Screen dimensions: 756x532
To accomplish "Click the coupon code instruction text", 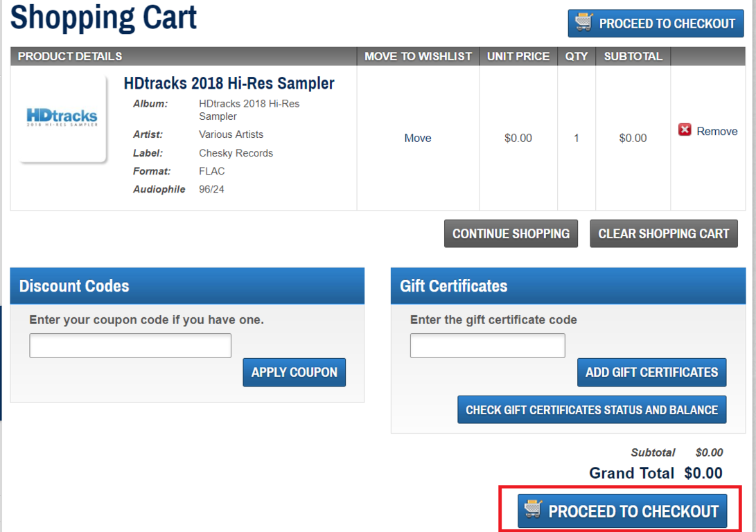I will pos(147,320).
